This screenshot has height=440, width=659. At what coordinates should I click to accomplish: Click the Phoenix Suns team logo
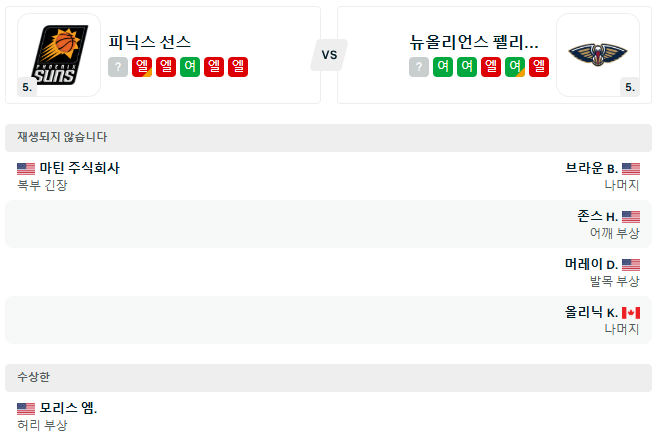[59, 54]
